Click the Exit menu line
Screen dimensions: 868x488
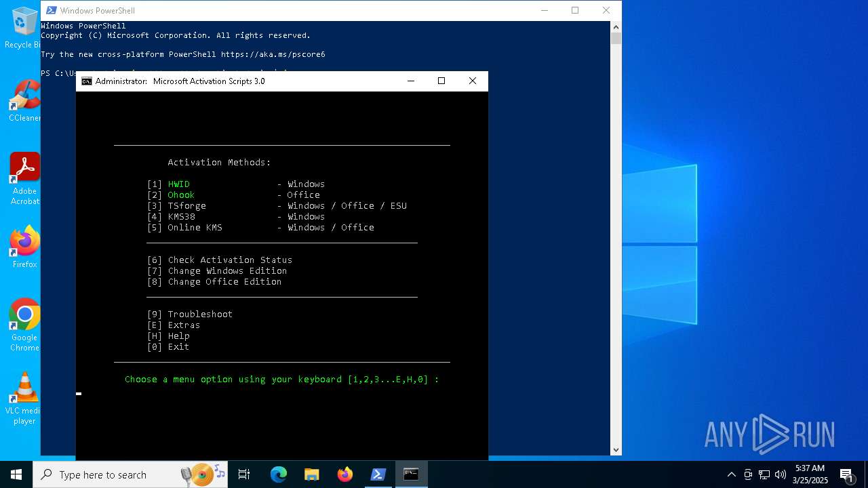[x=168, y=347]
